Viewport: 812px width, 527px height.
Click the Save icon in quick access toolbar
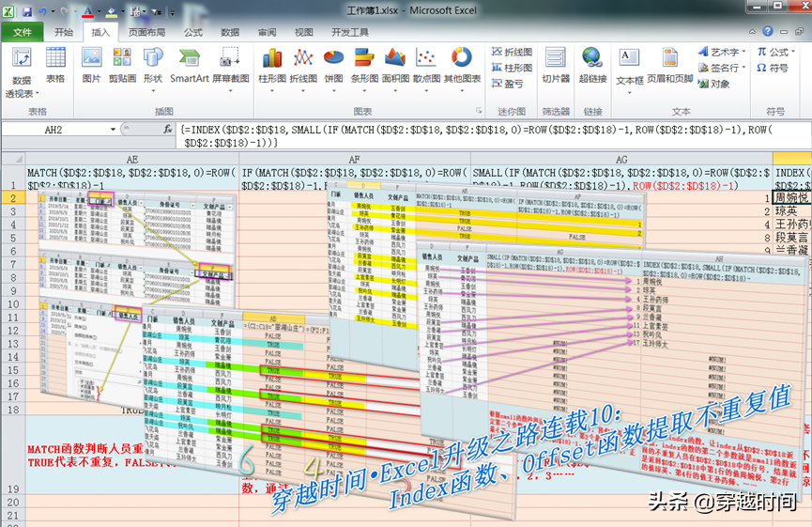(27, 11)
